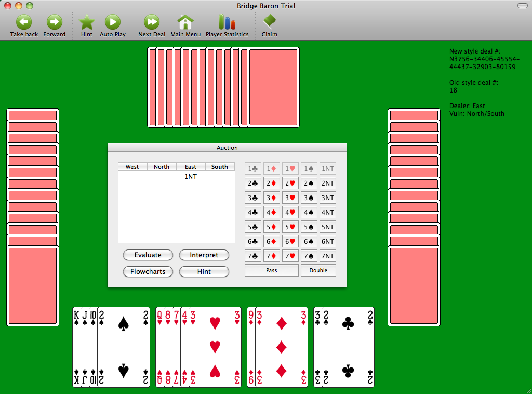532x394 pixels.
Task: Click the South column header
Action: tap(220, 167)
